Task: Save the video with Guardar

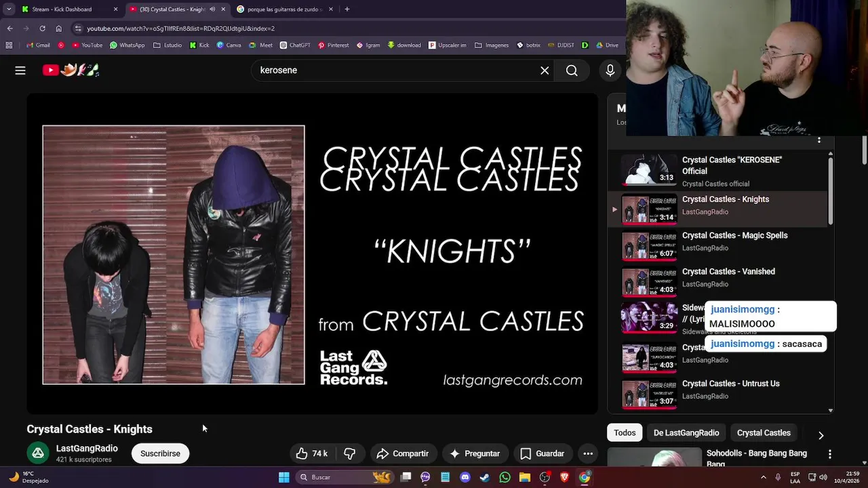Action: tap(542, 453)
